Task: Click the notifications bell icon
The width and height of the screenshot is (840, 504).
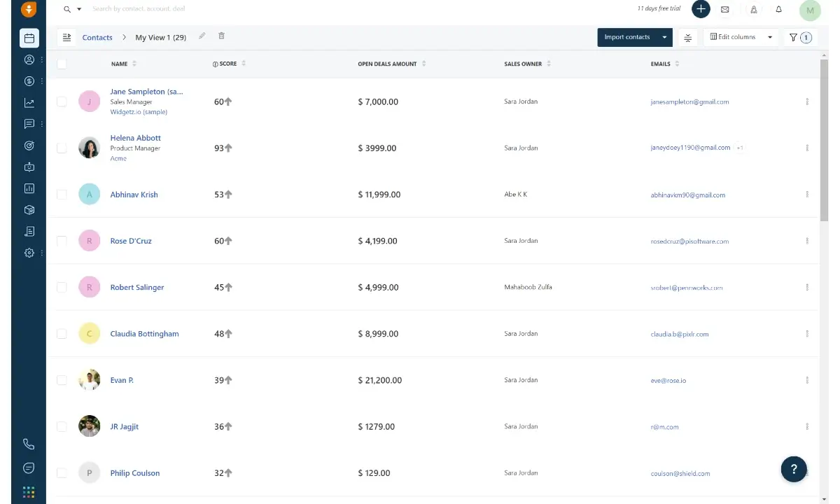Action: point(778,10)
